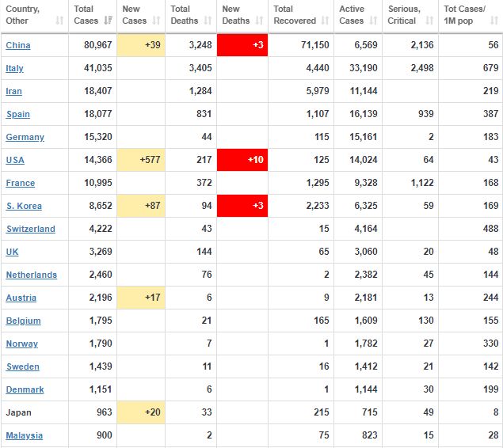Viewport: 503px width, 448px height.
Task: Open the Spain country link
Action: pos(18,114)
